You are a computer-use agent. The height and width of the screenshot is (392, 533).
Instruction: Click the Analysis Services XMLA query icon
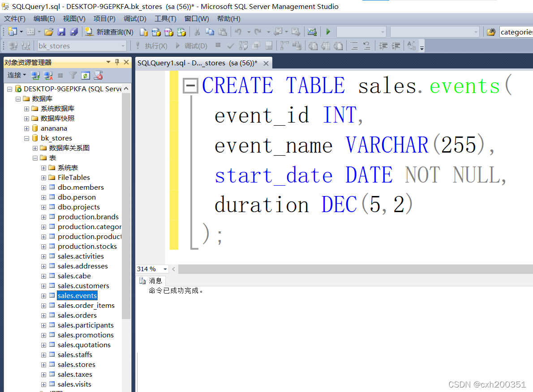point(181,32)
